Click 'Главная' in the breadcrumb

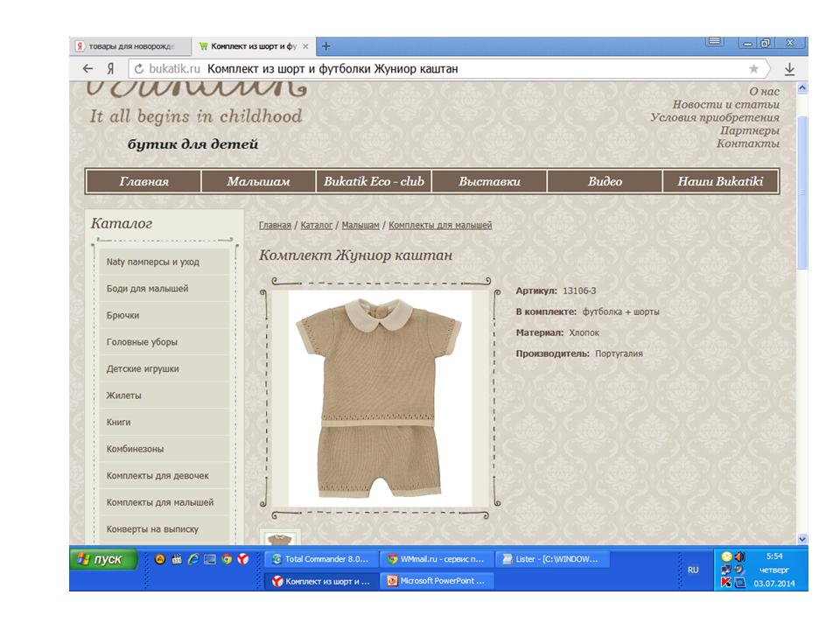tap(275, 225)
